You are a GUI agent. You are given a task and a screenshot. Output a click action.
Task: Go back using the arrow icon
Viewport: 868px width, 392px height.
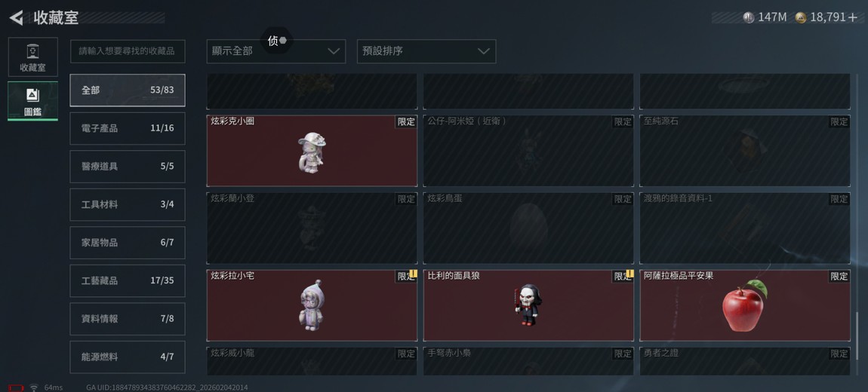tap(16, 17)
